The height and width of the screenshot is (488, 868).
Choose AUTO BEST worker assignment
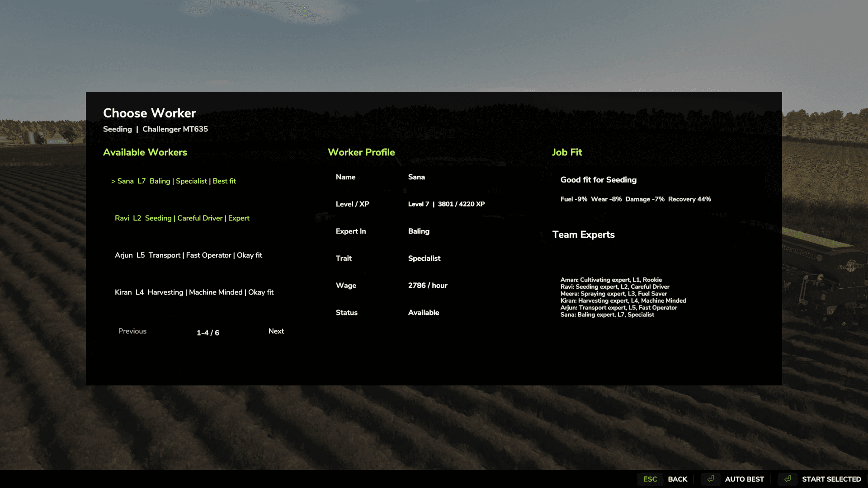744,479
